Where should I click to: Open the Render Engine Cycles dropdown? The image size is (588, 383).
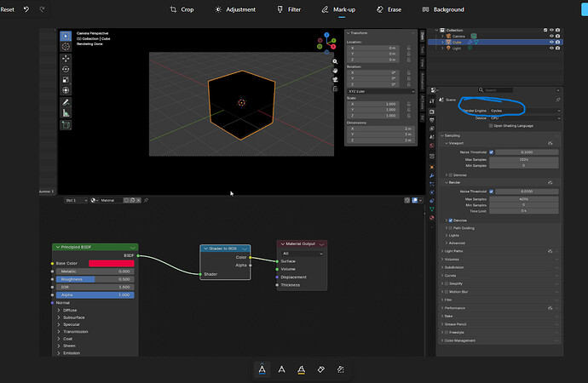(525, 111)
